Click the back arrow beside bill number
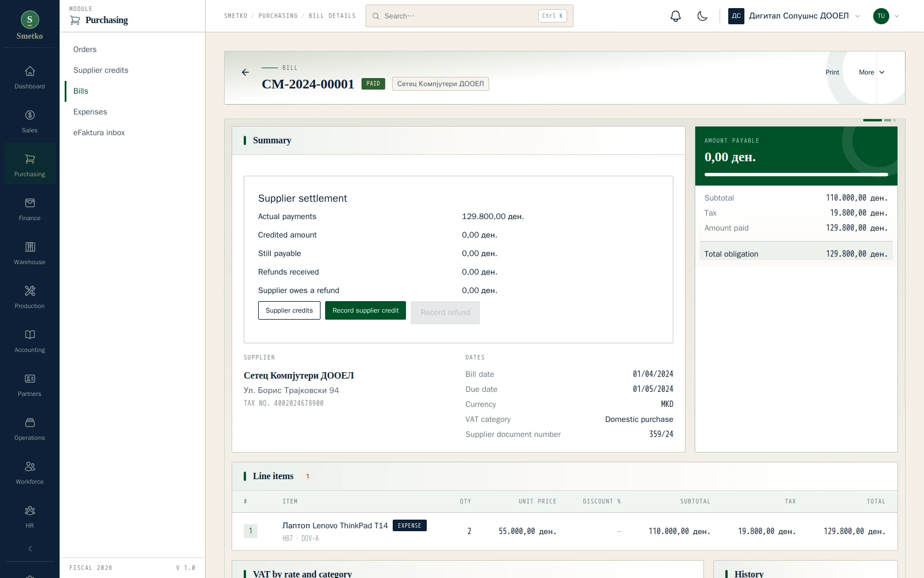 (245, 72)
